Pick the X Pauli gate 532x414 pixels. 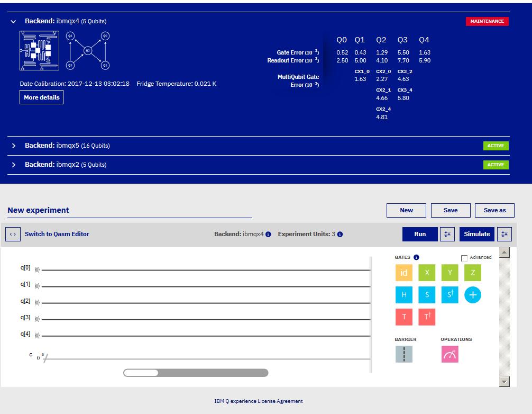(x=427, y=273)
